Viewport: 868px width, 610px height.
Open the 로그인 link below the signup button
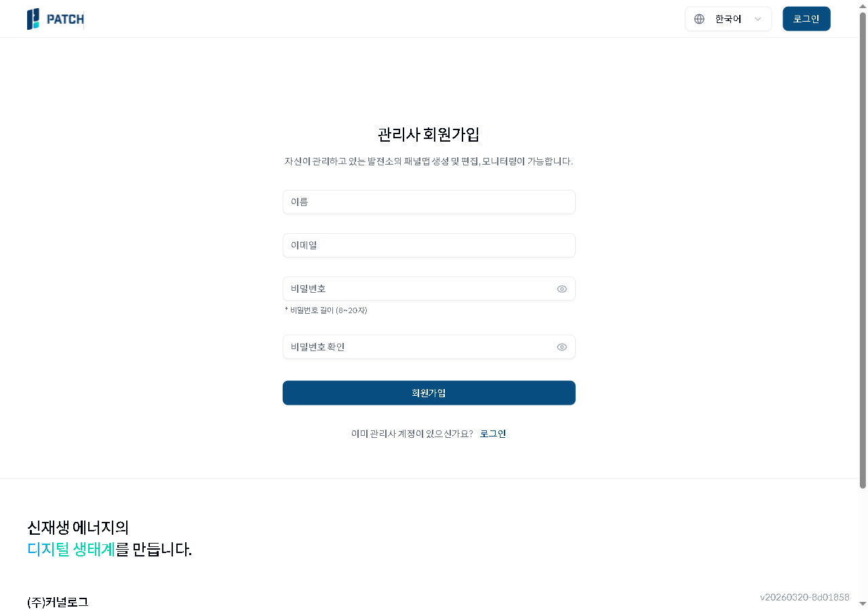493,433
